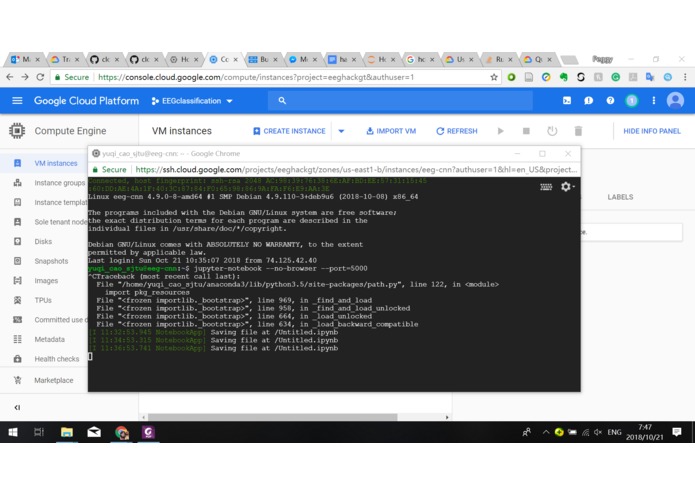Click the Reset instance power icon
695x494 pixels.
click(x=552, y=131)
